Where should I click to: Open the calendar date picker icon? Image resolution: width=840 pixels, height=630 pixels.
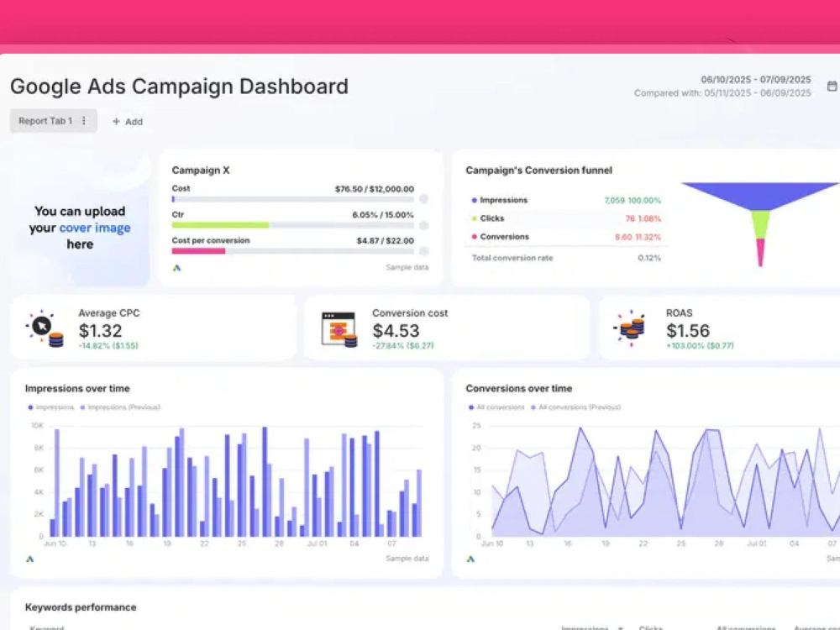pos(832,86)
